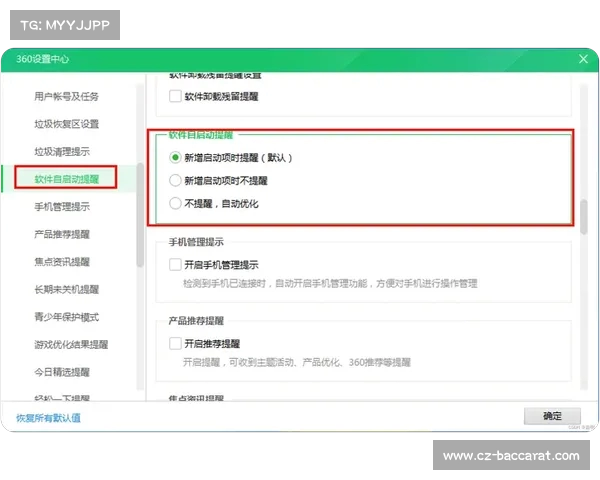This screenshot has width=600, height=480.
Task: Click the 开启提醒，可收到主题活动 description text
Action: (297, 362)
